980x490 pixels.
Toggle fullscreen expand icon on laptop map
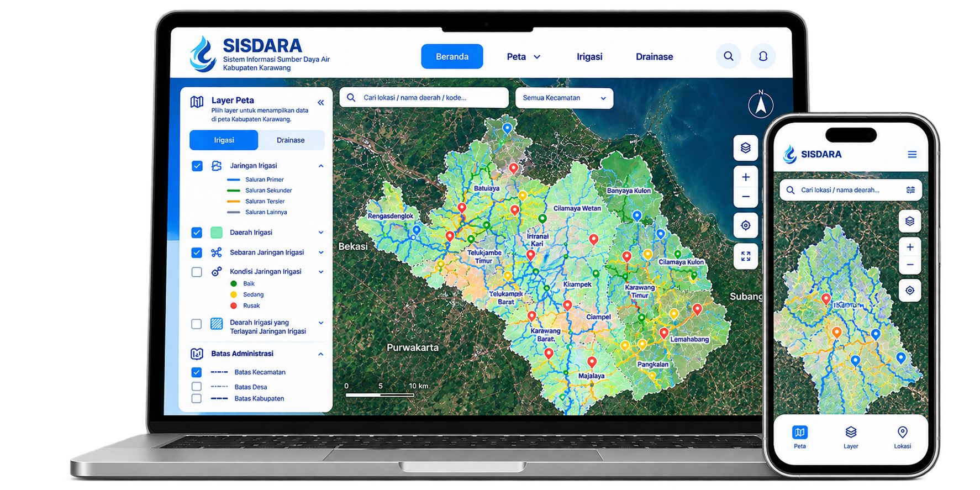(746, 256)
